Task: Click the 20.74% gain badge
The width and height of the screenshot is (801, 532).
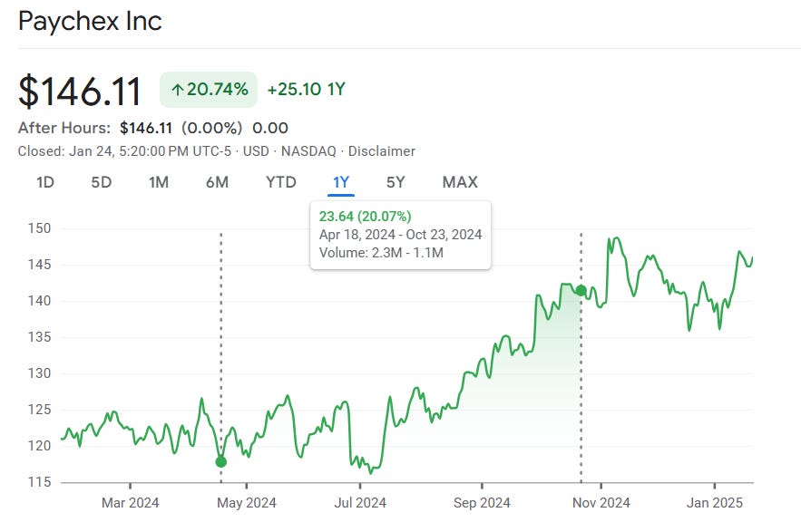Action: click(209, 90)
